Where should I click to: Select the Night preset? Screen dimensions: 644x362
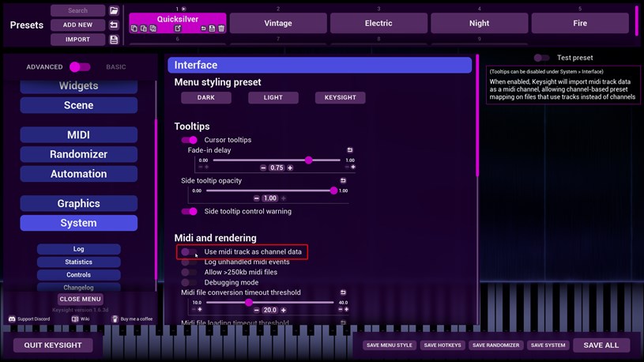[480, 23]
